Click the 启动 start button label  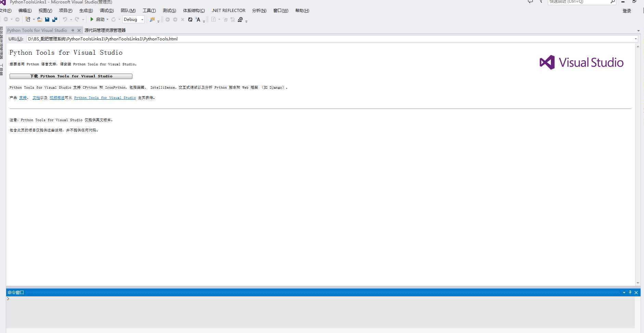pos(100,20)
